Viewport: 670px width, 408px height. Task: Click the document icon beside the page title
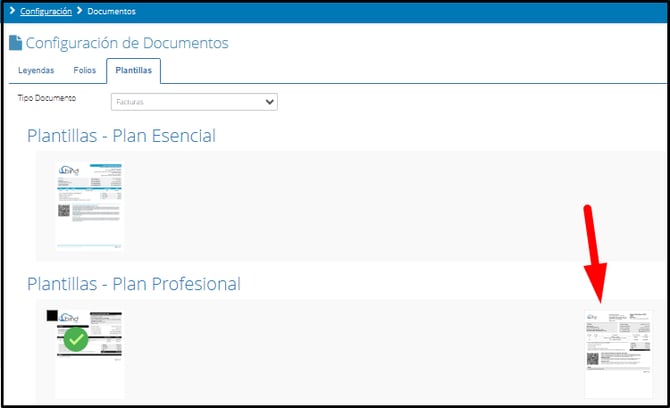coord(15,43)
